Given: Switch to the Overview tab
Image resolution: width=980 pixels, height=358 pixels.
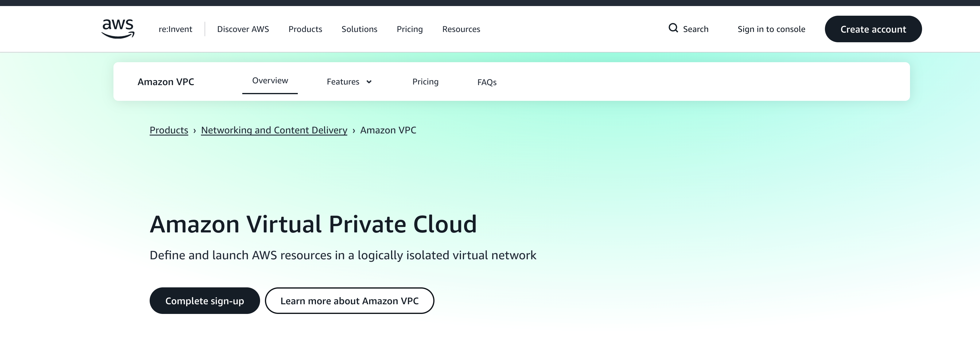Looking at the screenshot, I should pyautogui.click(x=270, y=80).
